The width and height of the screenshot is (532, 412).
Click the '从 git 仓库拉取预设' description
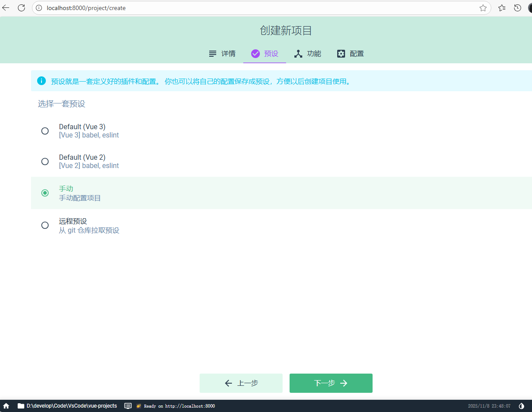(89, 230)
